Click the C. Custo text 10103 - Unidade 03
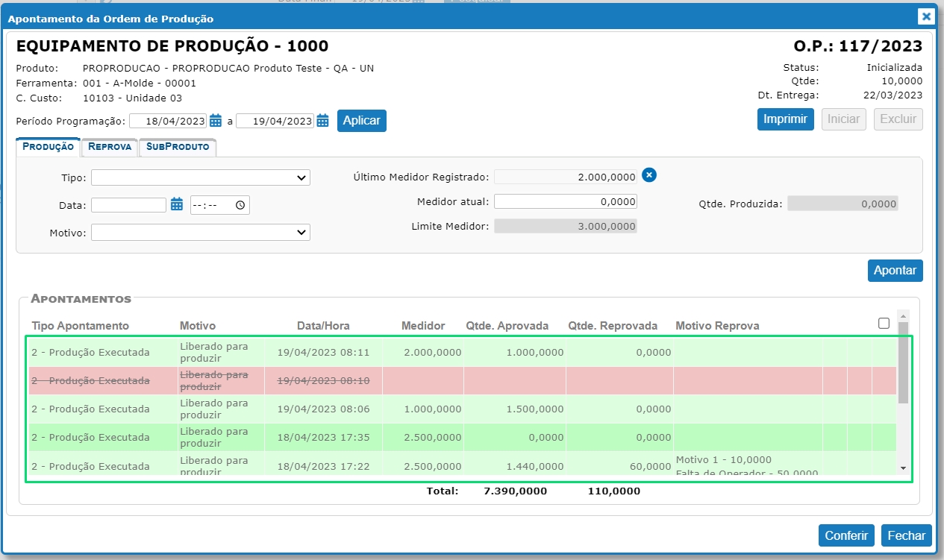The width and height of the screenshot is (944, 560). pos(132,98)
